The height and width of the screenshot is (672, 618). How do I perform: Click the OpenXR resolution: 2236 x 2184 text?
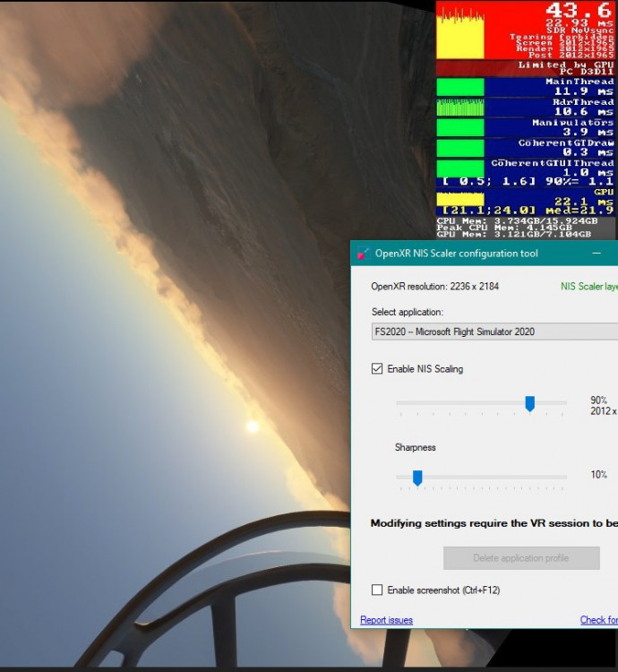coord(434,287)
